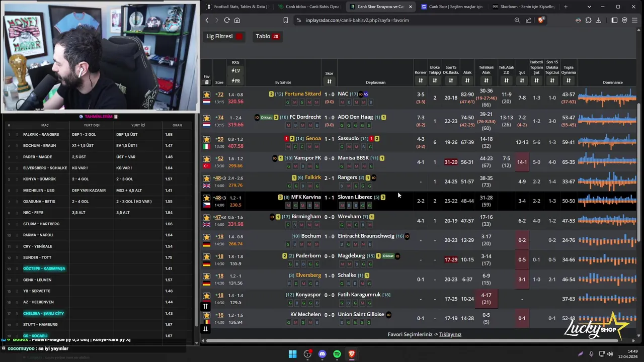Open Fortuna Sittard team name link
This screenshot has width=644, height=362.
[x=302, y=94]
